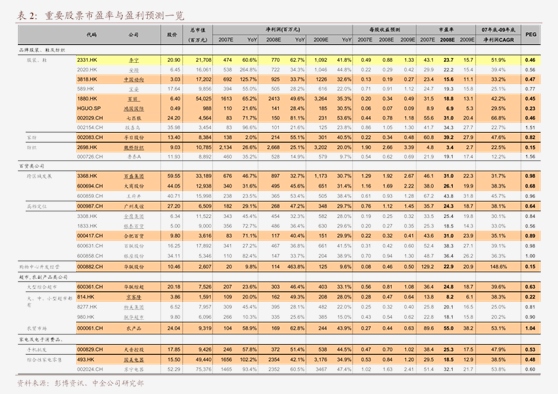Select stock code 1833.HK
558x394 pixels.
(87, 226)
